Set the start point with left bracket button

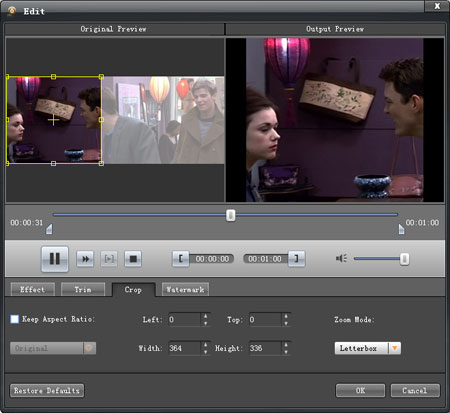click(x=181, y=259)
